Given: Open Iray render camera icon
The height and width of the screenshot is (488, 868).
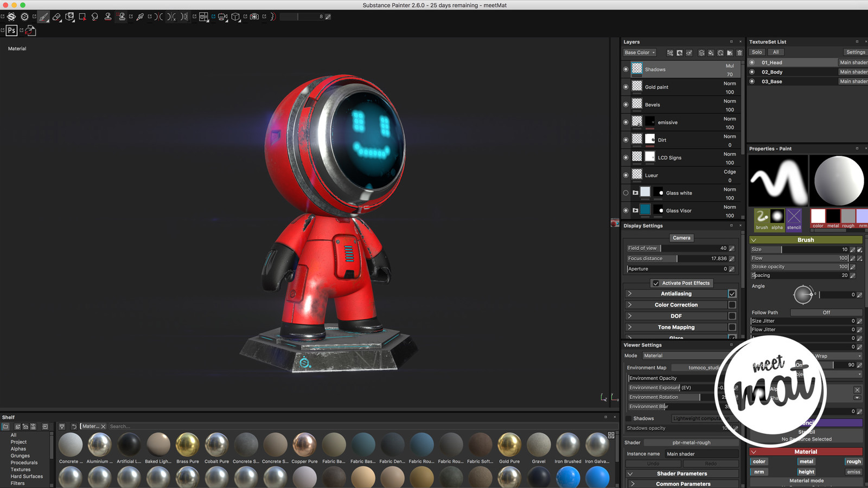Looking at the screenshot, I should pyautogui.click(x=254, y=17).
